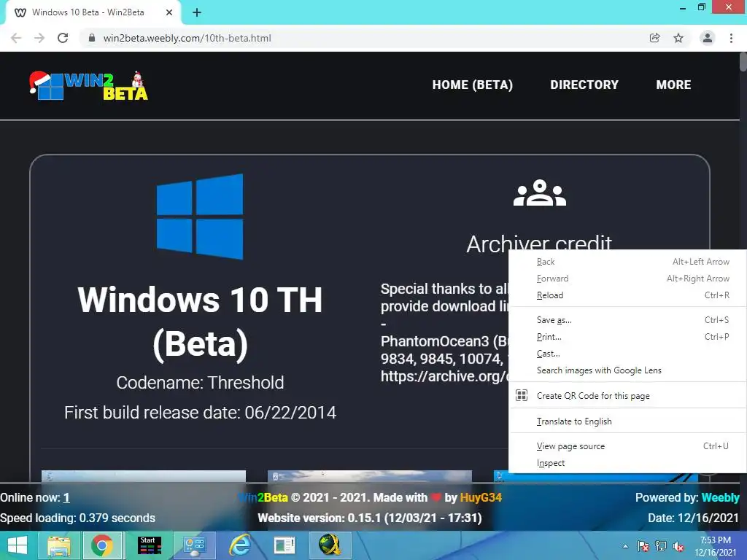Click the Codename: Threshold text
747x560 pixels.
(x=200, y=382)
